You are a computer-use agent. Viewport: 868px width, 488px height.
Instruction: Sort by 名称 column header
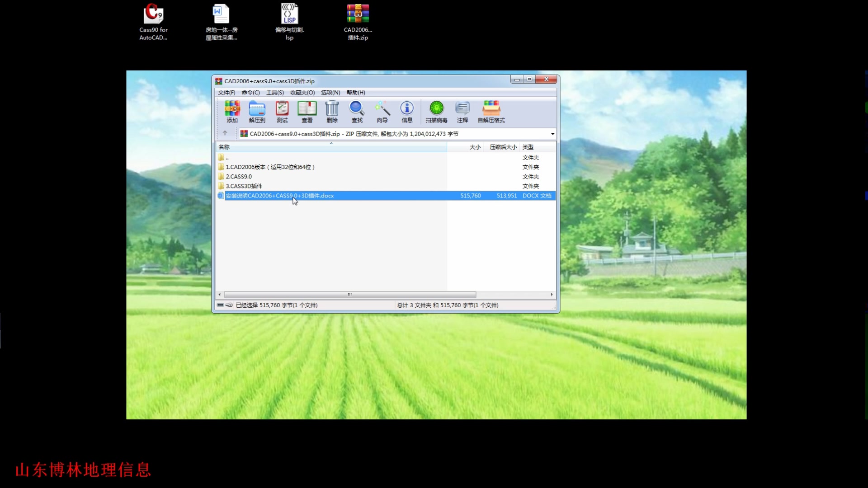tap(331, 147)
